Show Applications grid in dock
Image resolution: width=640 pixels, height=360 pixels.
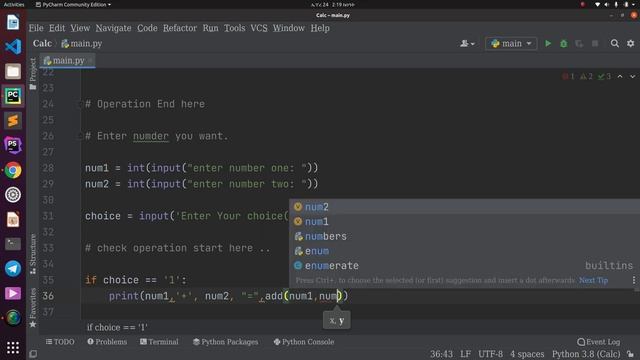[x=13, y=347]
